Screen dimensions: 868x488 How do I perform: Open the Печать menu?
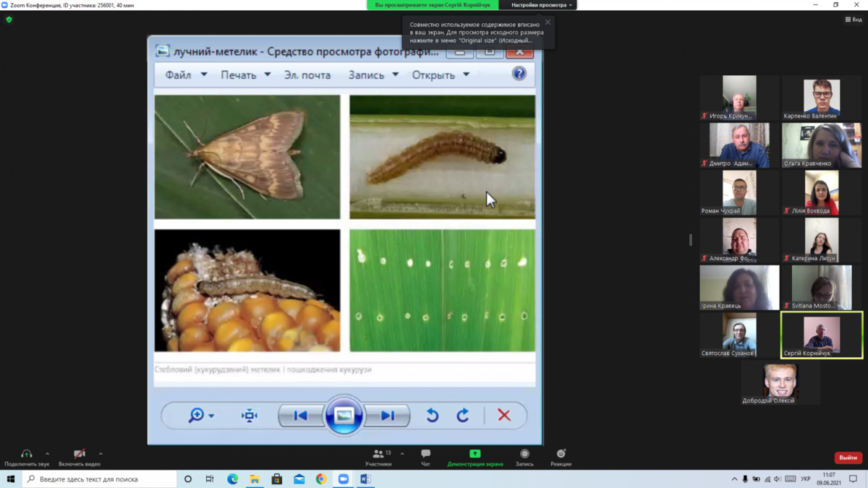pos(245,74)
